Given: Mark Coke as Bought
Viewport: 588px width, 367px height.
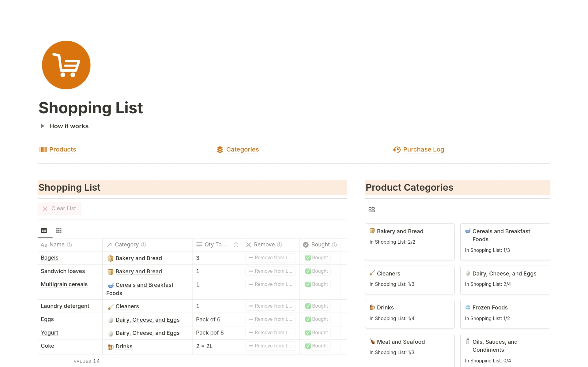Looking at the screenshot, I should [x=317, y=346].
